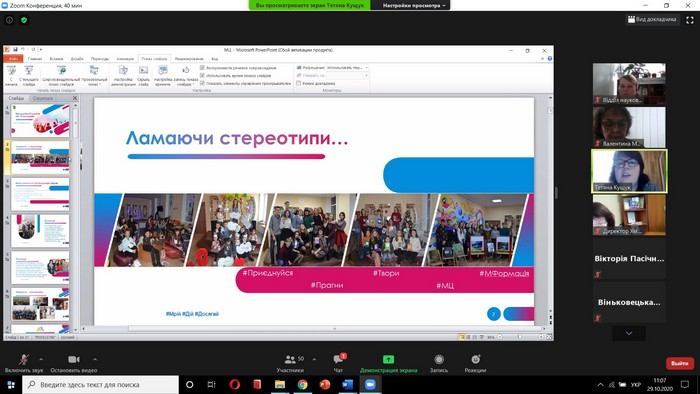Image resolution: width=700 pixels, height=394 pixels.
Task: Stop video using the camera icon
Action: pyautogui.click(x=74, y=359)
